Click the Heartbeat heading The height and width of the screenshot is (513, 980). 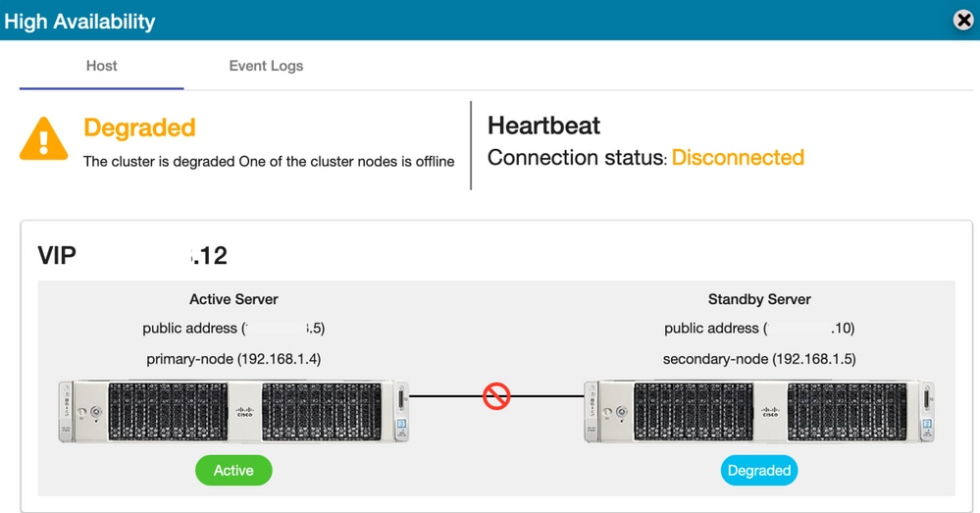pos(543,126)
